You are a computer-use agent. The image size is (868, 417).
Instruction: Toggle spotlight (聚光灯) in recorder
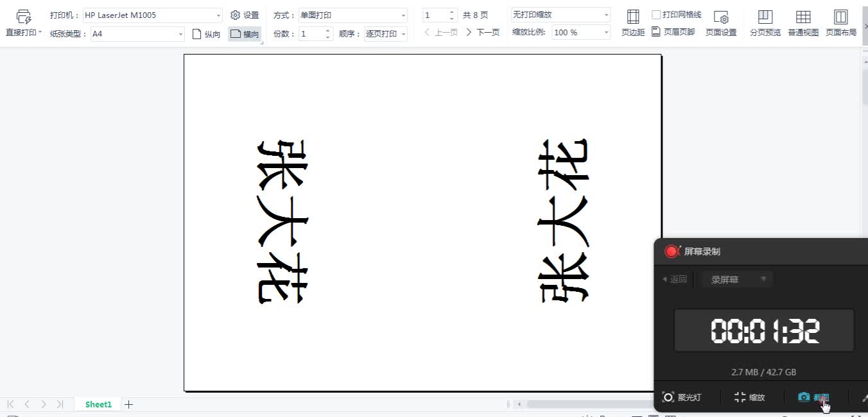tap(682, 397)
